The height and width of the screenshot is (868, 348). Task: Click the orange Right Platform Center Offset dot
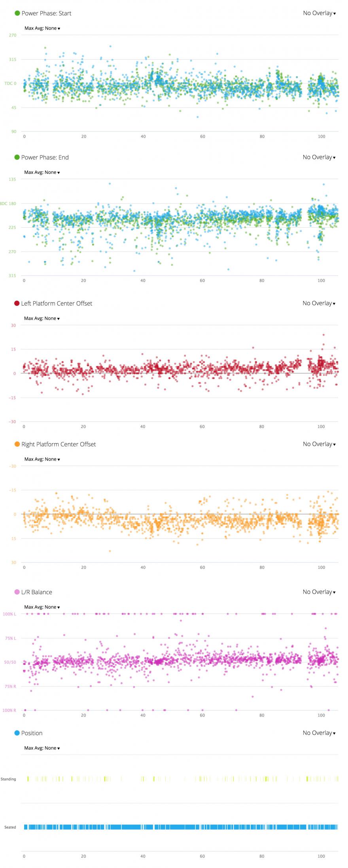(x=17, y=444)
